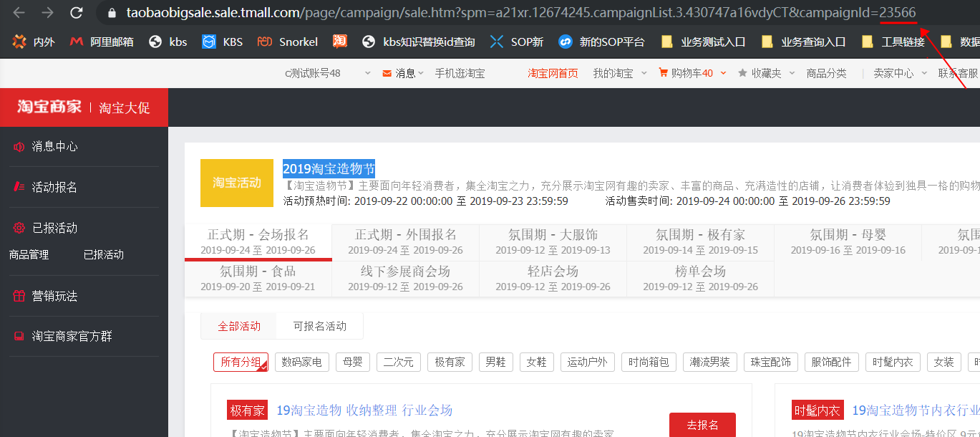Click the browser forward arrow
The width and height of the screenshot is (980, 437).
(x=48, y=13)
